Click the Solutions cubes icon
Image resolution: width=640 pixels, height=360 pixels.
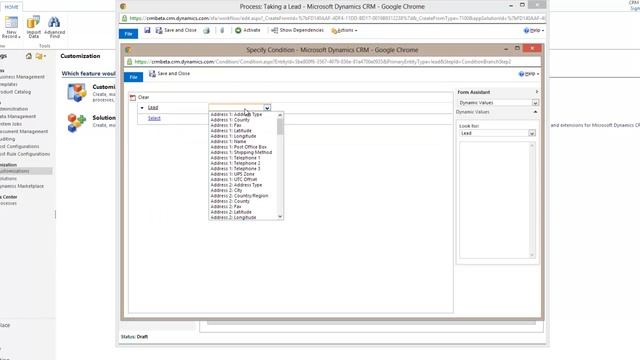(x=77, y=122)
